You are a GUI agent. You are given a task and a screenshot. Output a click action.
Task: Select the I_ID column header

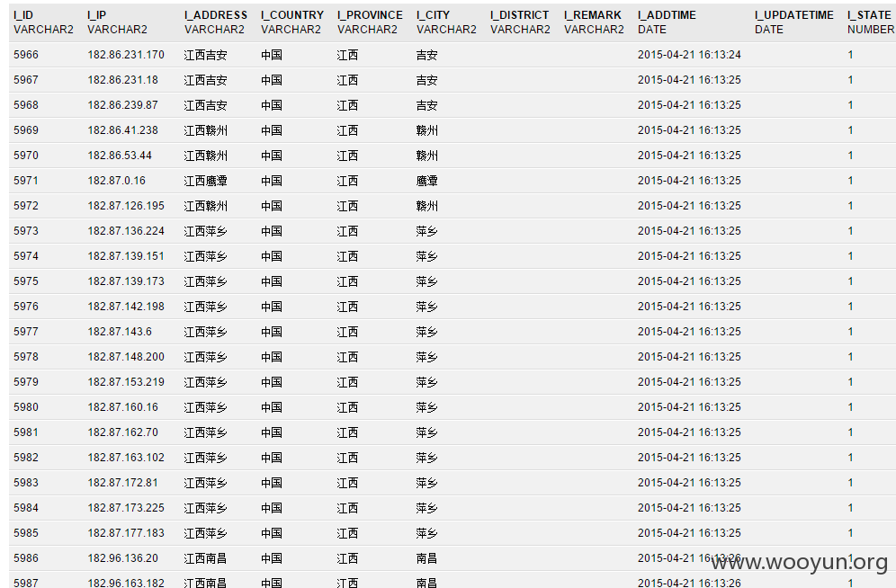click(23, 15)
